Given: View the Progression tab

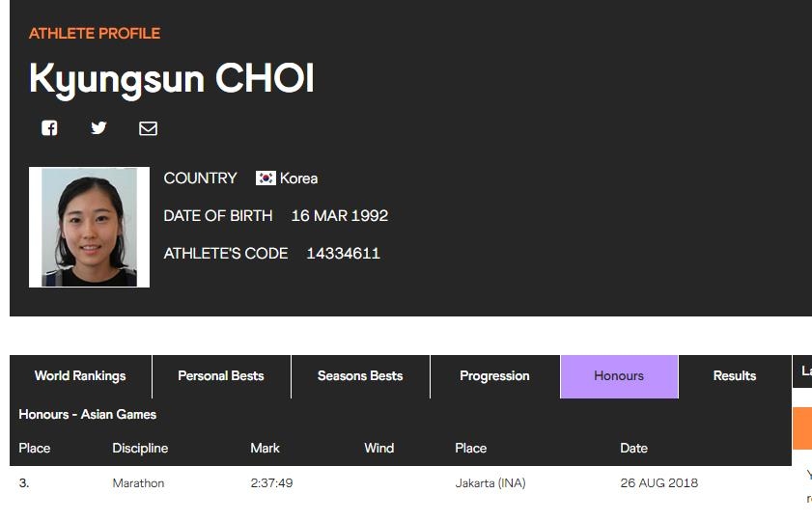Looking at the screenshot, I should coord(494,376).
